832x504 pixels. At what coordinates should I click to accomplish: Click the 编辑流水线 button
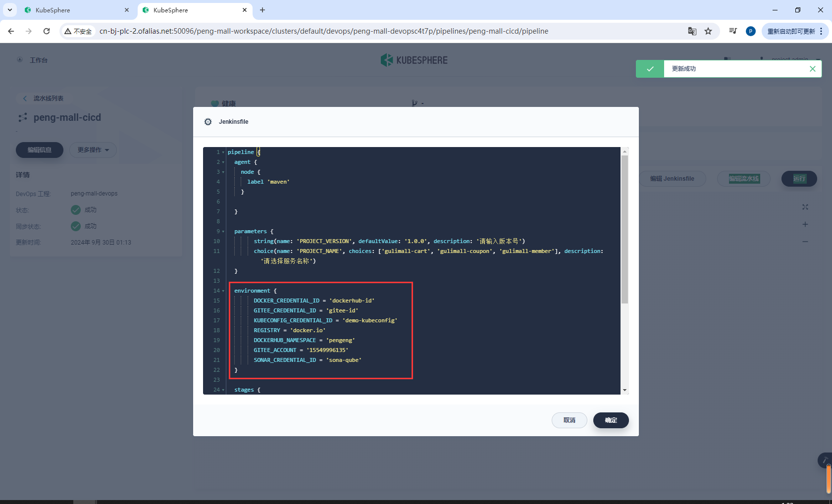(744, 179)
